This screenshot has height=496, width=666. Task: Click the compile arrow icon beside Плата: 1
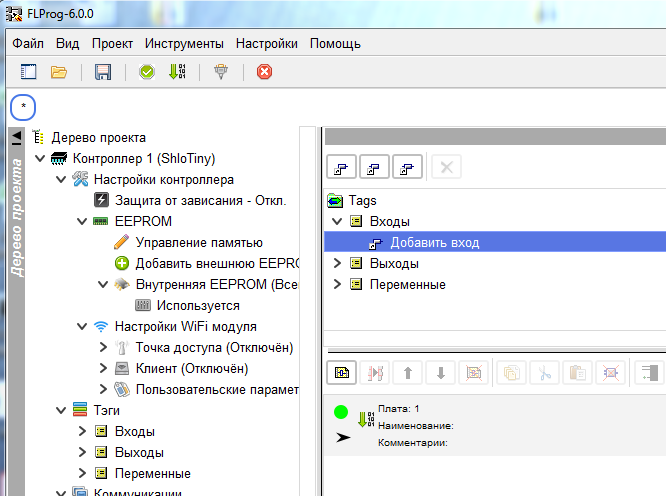tap(366, 419)
